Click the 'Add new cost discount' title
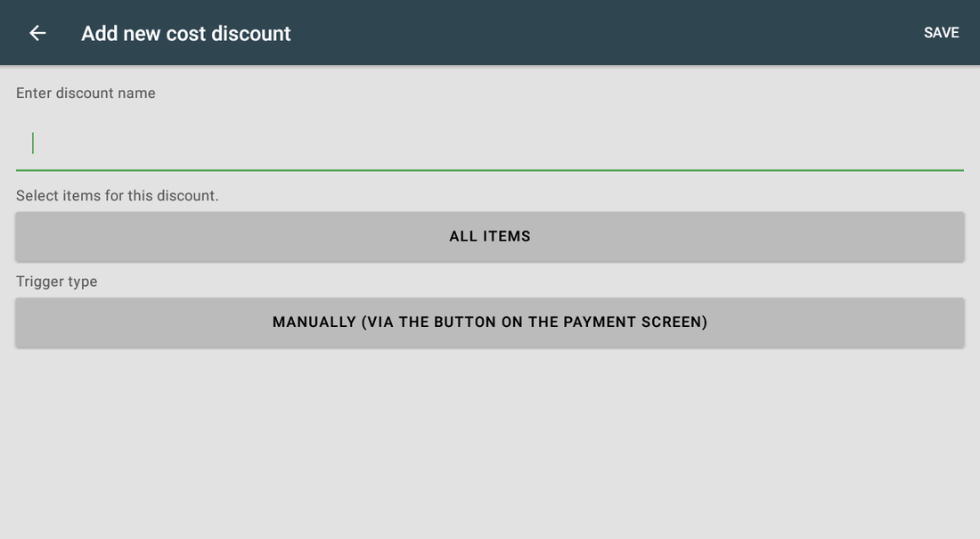This screenshot has width=980, height=539. pos(185,33)
